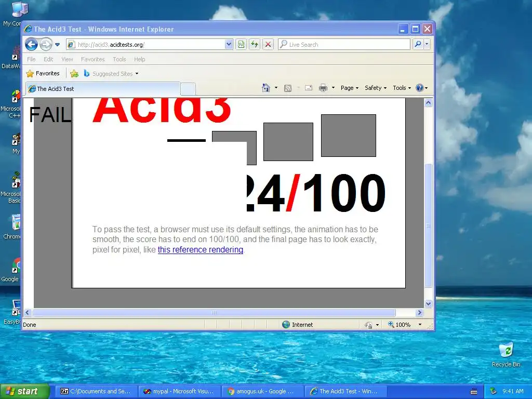Click the horizontal scrollbar right arrow
This screenshot has height=399, width=532.
point(419,312)
